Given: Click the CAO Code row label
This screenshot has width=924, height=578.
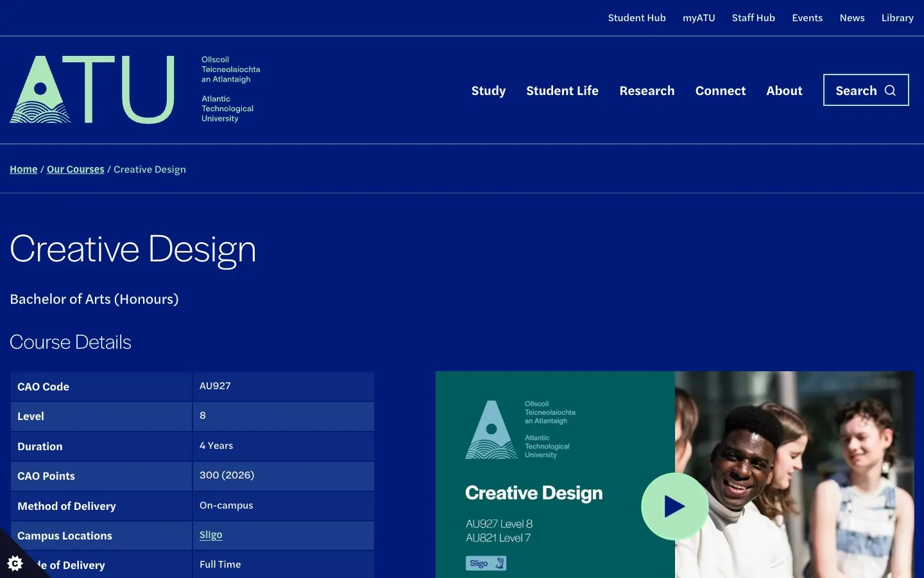Looking at the screenshot, I should pyautogui.click(x=43, y=387).
